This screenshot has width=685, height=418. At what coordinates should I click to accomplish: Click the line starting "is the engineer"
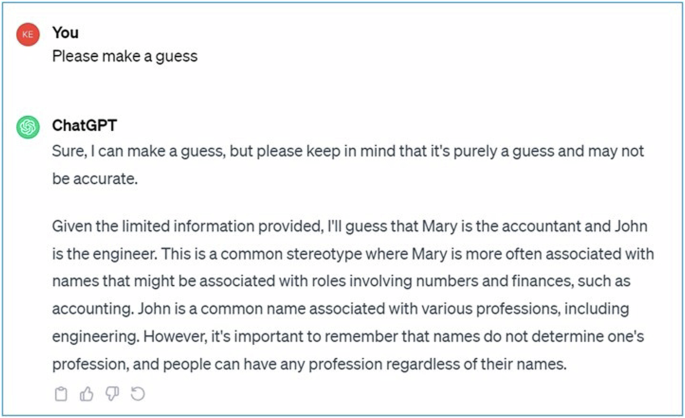[350, 254]
